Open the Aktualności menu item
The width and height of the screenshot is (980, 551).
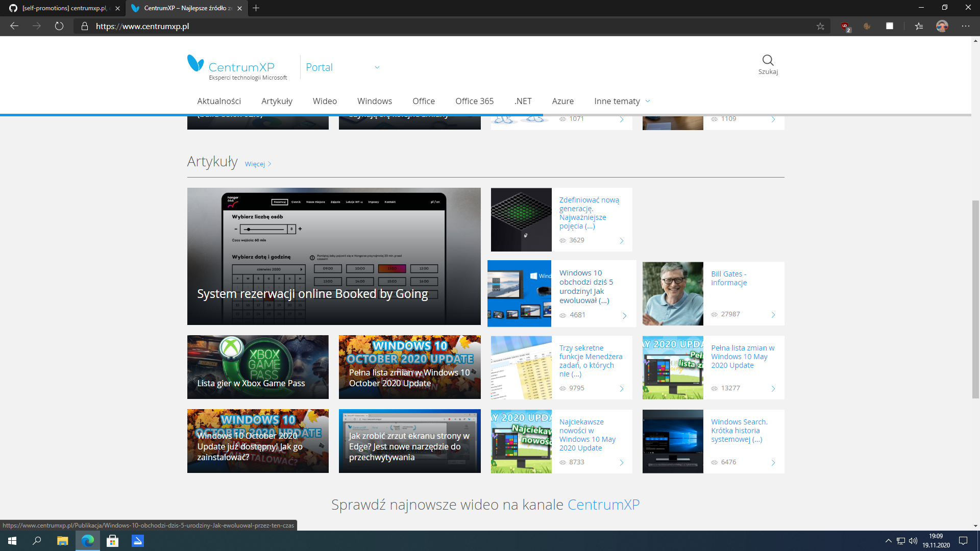click(x=219, y=101)
